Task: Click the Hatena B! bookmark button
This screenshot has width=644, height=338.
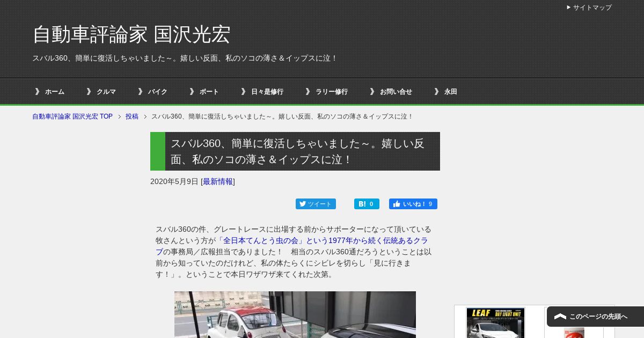Action: tap(367, 204)
